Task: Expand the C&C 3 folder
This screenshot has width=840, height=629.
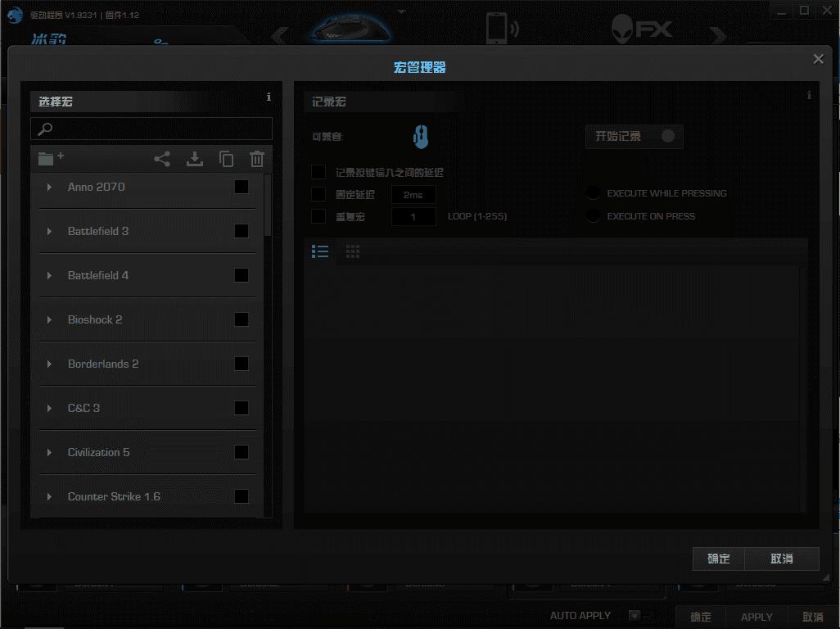Action: (49, 408)
